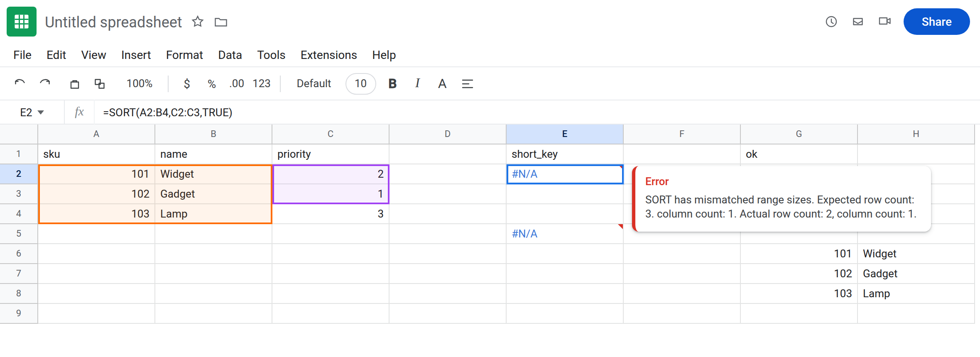Click the .00 decimal places button
Viewport: 980px width, 357px height.
click(x=237, y=83)
